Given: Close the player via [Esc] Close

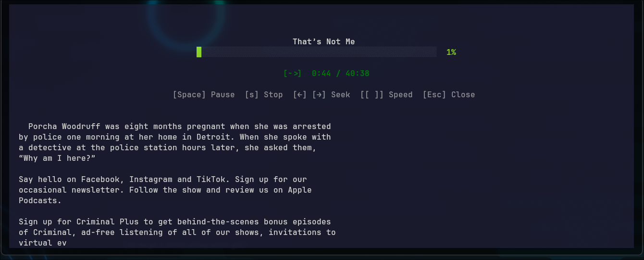Looking at the screenshot, I should coord(449,95).
